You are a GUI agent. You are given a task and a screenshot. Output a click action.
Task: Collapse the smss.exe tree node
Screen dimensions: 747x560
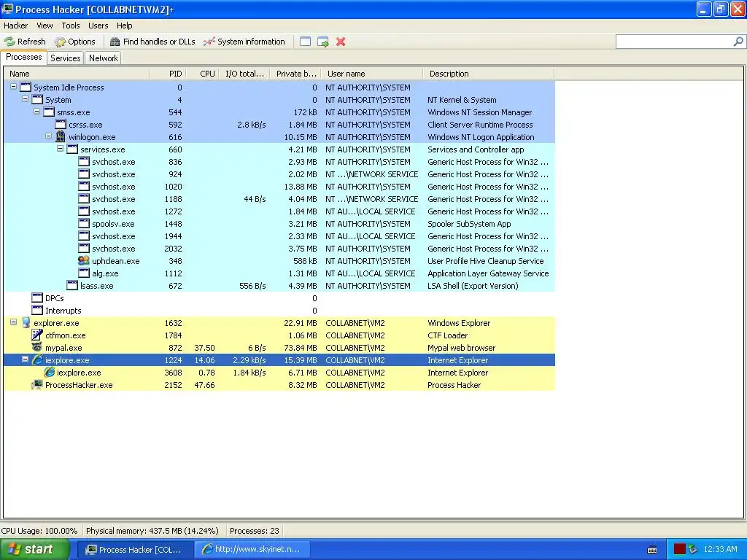pyautogui.click(x=36, y=112)
